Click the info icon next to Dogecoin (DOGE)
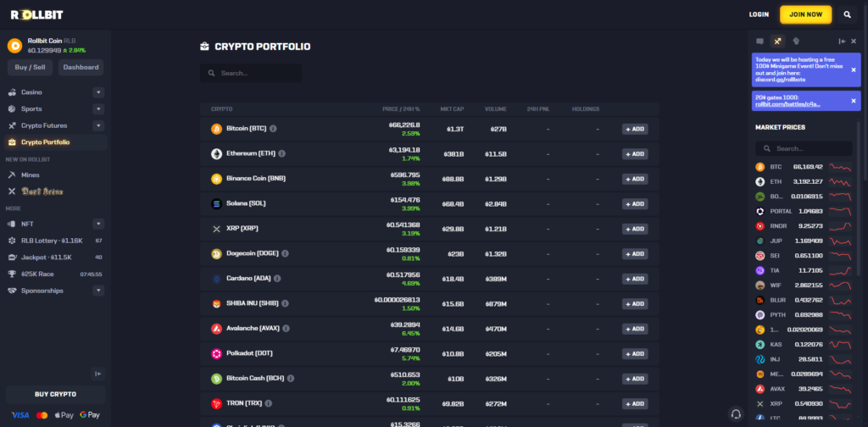The image size is (868, 427). point(285,253)
